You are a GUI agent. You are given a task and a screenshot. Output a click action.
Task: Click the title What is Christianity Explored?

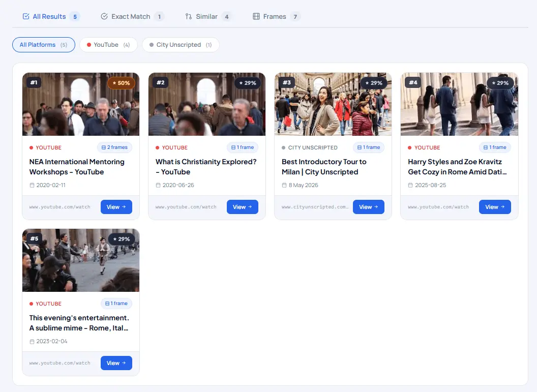pyautogui.click(x=206, y=167)
